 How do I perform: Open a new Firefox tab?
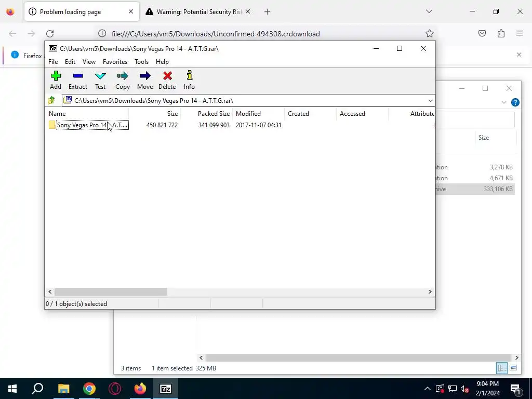coord(267,12)
